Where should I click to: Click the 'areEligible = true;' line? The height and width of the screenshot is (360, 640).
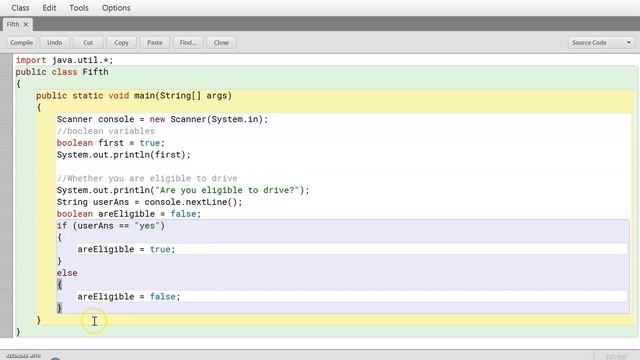126,249
